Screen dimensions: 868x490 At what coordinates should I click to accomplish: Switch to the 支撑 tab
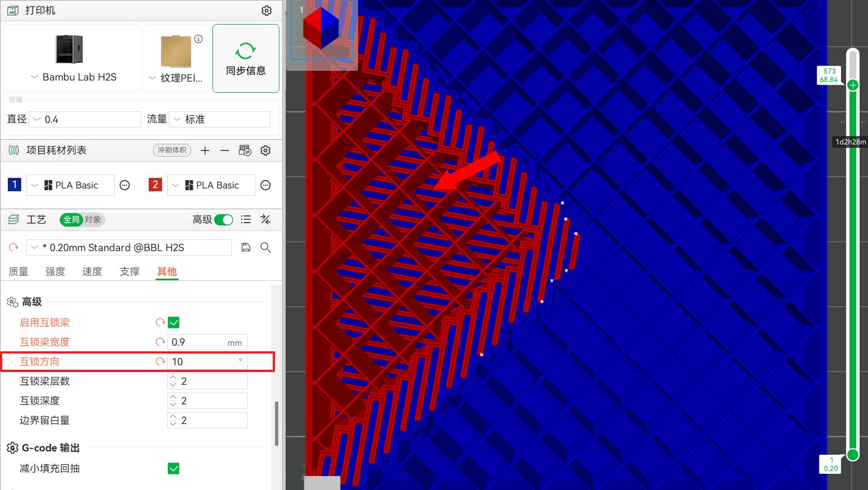click(x=130, y=271)
